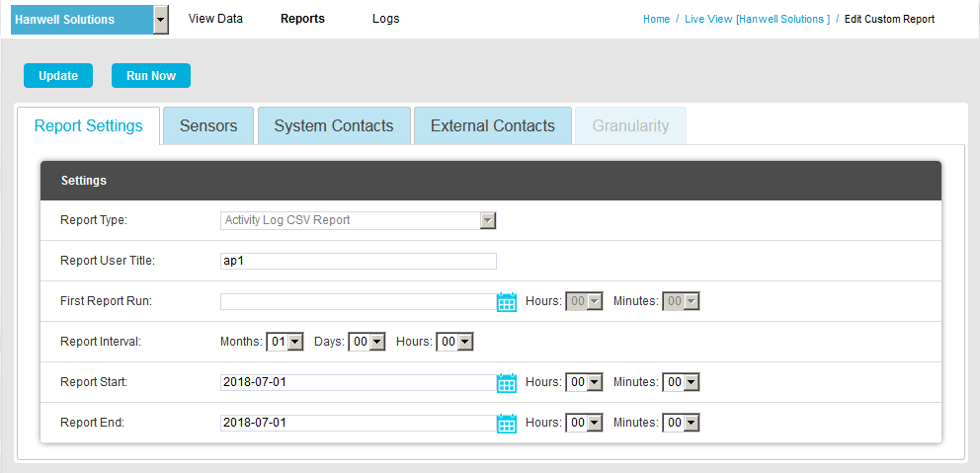Open the View Data menu
Screen dimensions: 980x473
215,19
